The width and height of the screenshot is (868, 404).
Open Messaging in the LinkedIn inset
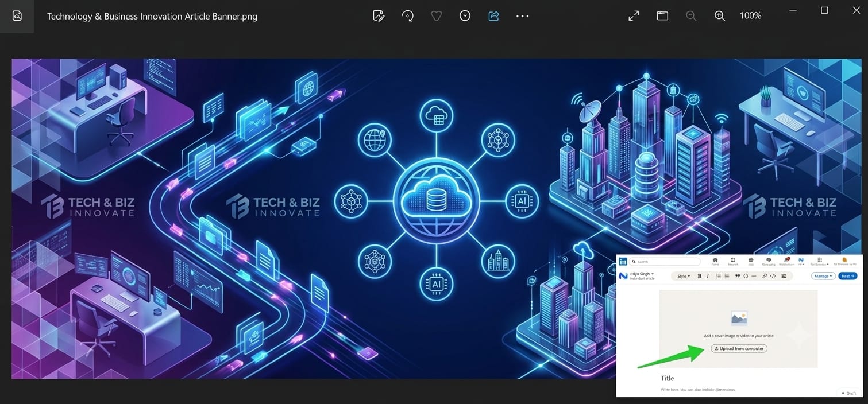(769, 262)
